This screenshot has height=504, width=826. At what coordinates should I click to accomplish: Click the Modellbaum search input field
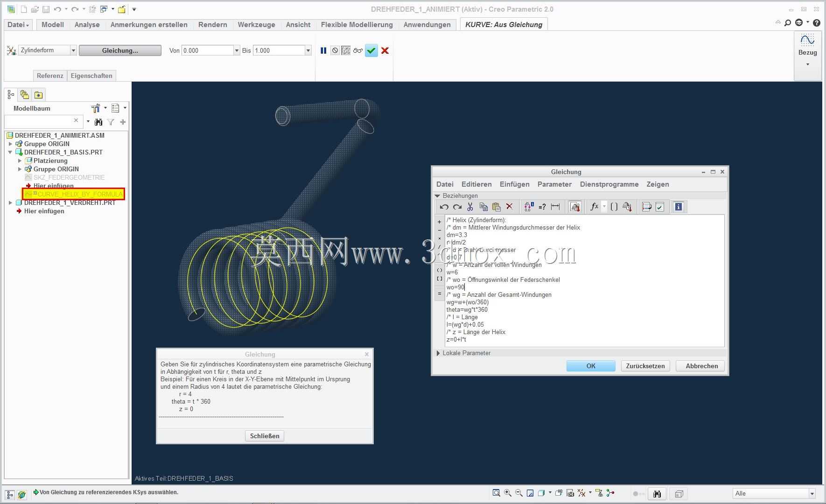pos(43,121)
